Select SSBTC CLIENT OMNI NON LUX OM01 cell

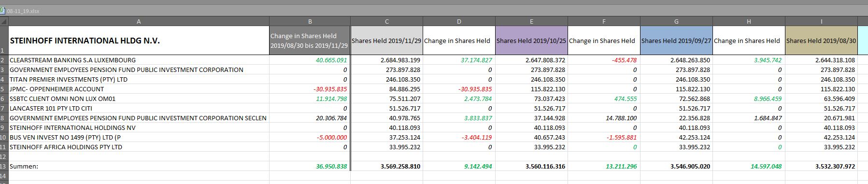click(x=139, y=99)
